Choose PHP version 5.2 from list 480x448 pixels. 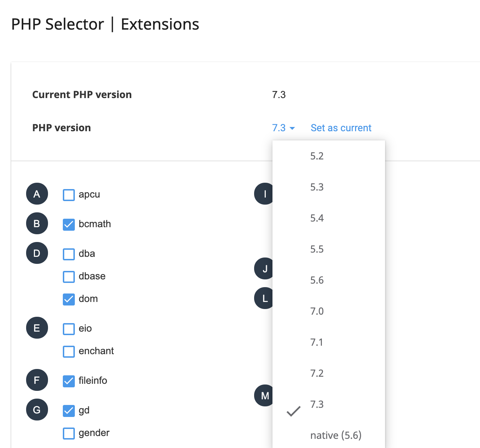point(317,156)
